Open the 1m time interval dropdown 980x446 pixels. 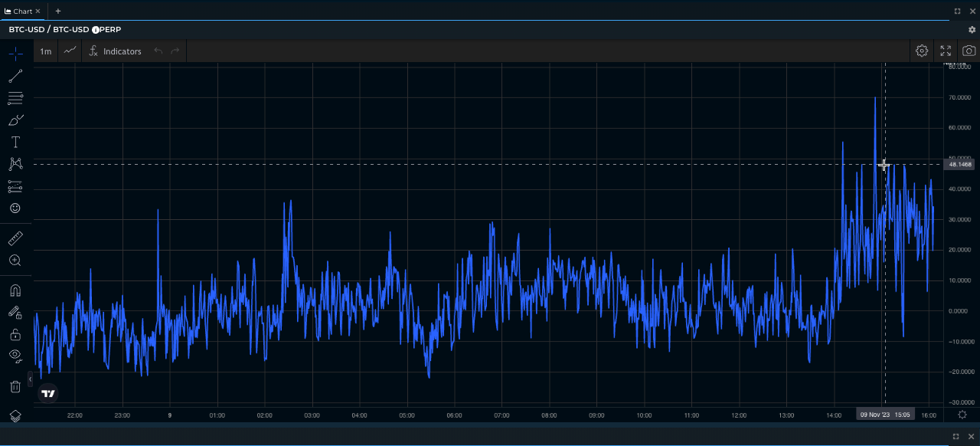(x=46, y=51)
